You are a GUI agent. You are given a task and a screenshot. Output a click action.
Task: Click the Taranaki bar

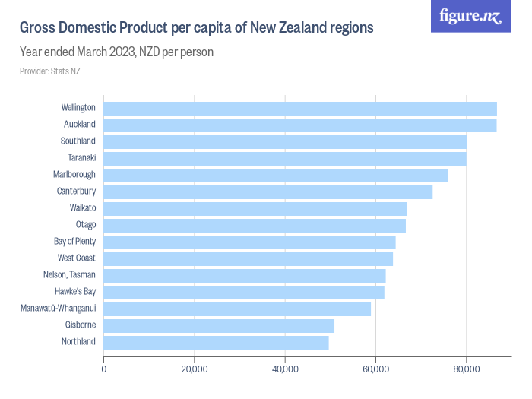pyautogui.click(x=284, y=158)
